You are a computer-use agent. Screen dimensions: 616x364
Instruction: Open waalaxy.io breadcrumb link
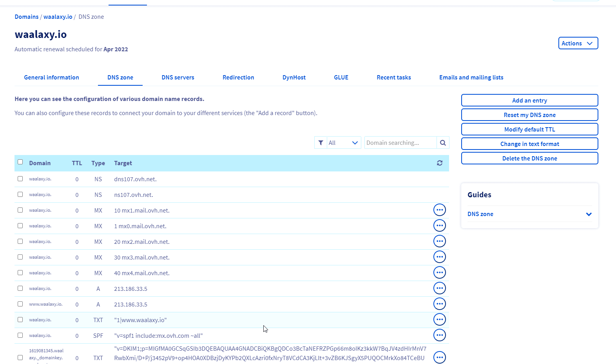[58, 17]
